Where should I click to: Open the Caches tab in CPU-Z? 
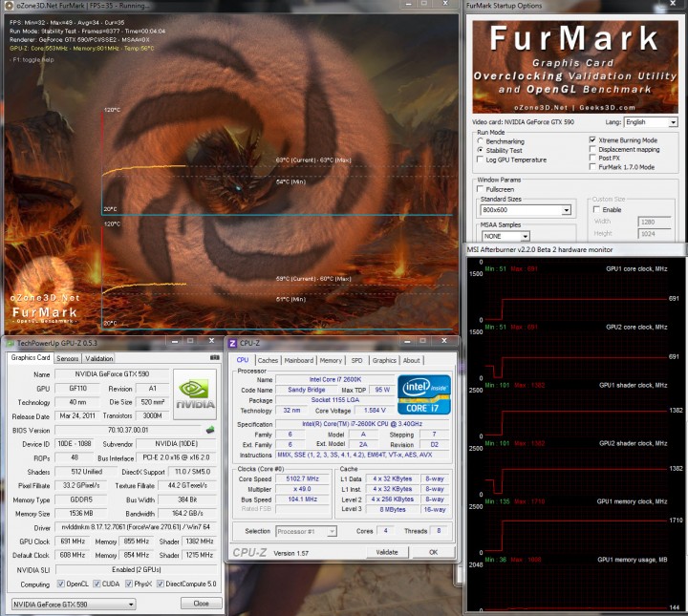(x=268, y=360)
